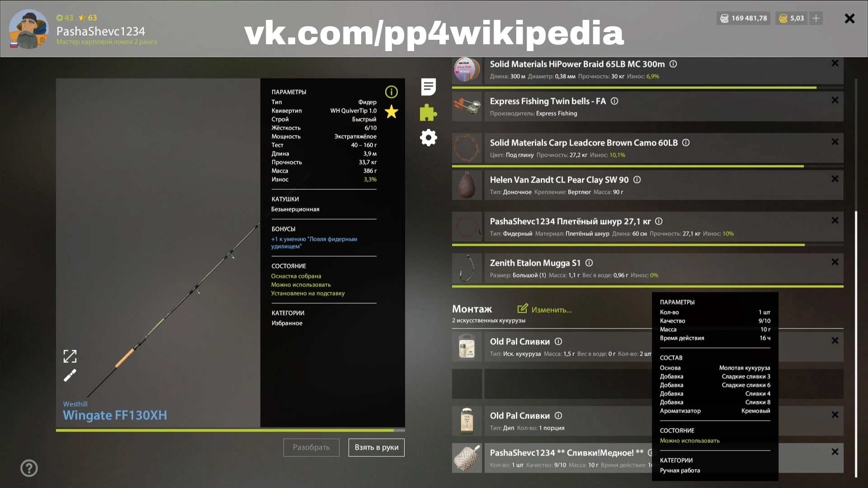
Task: Remove Zenith Etalon Mugga S1 hook
Action: [835, 262]
